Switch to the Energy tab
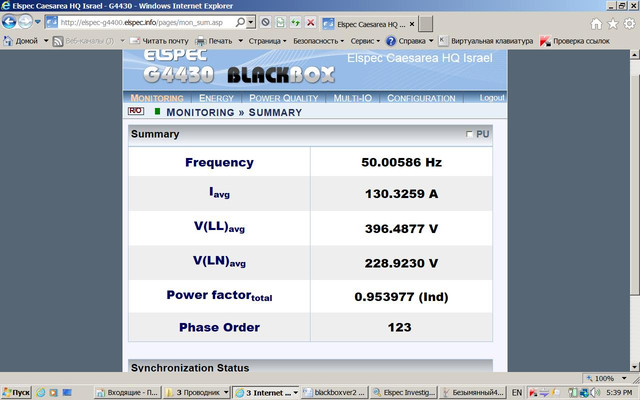This screenshot has height=400, width=640. 216,98
